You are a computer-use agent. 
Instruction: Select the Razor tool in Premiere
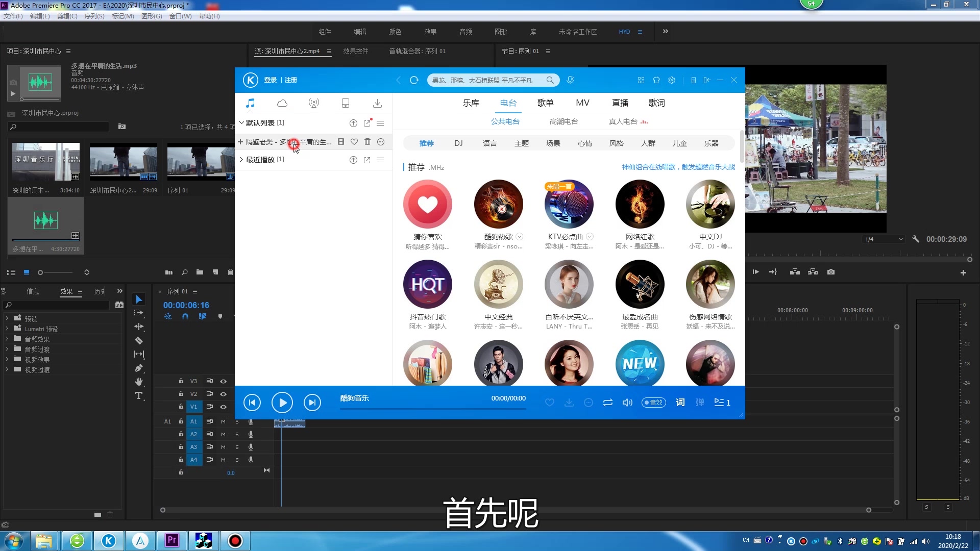click(x=139, y=340)
